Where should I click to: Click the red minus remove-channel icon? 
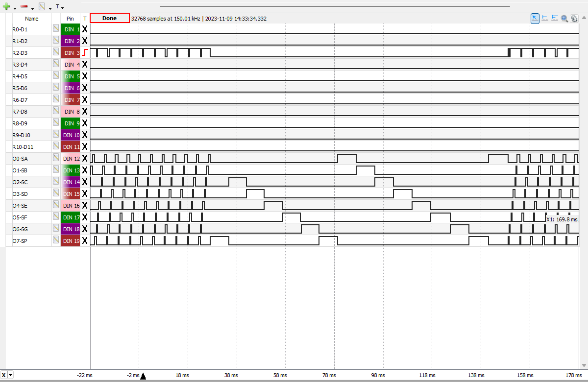(x=24, y=7)
